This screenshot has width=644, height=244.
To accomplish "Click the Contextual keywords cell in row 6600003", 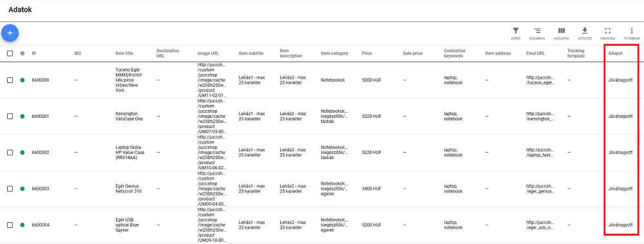I will (453, 189).
